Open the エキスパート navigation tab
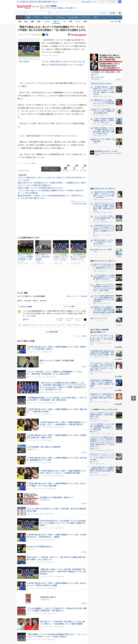This screenshot has height=644, width=138. tap(48, 17)
